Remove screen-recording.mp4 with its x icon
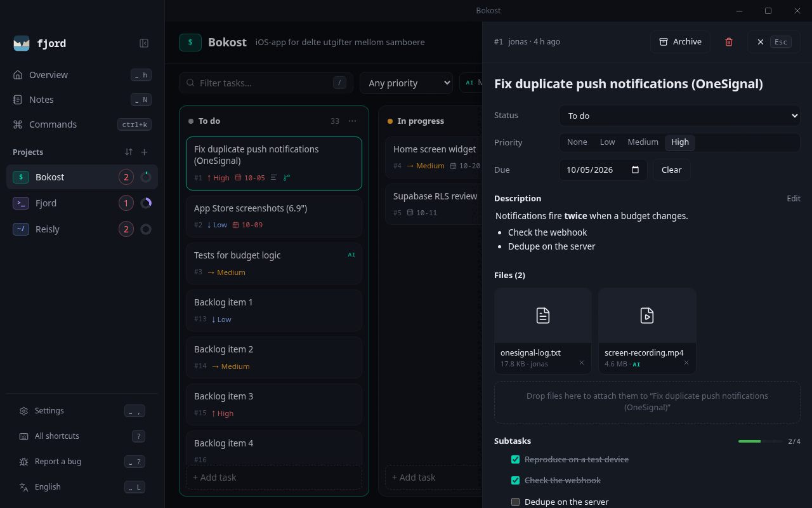The width and height of the screenshot is (812, 508). click(686, 363)
